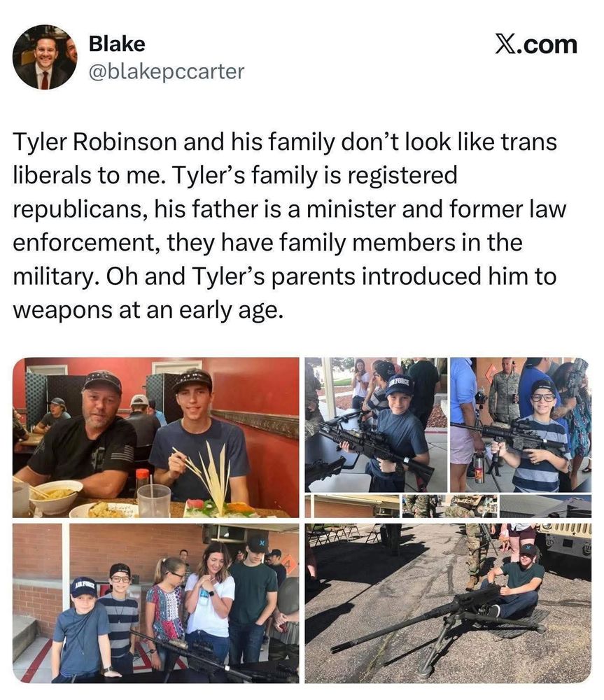Open photo of person seated behind machine gun
Screen dimensions: 604x700
click(448, 603)
